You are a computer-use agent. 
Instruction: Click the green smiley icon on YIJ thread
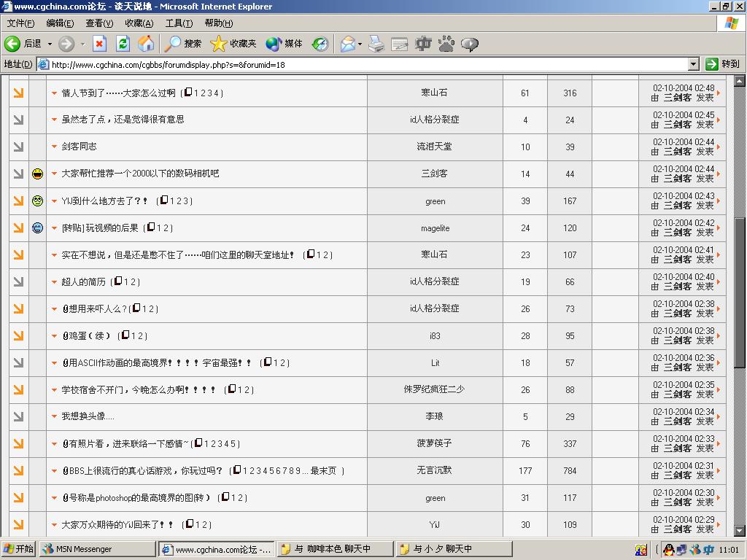(38, 201)
